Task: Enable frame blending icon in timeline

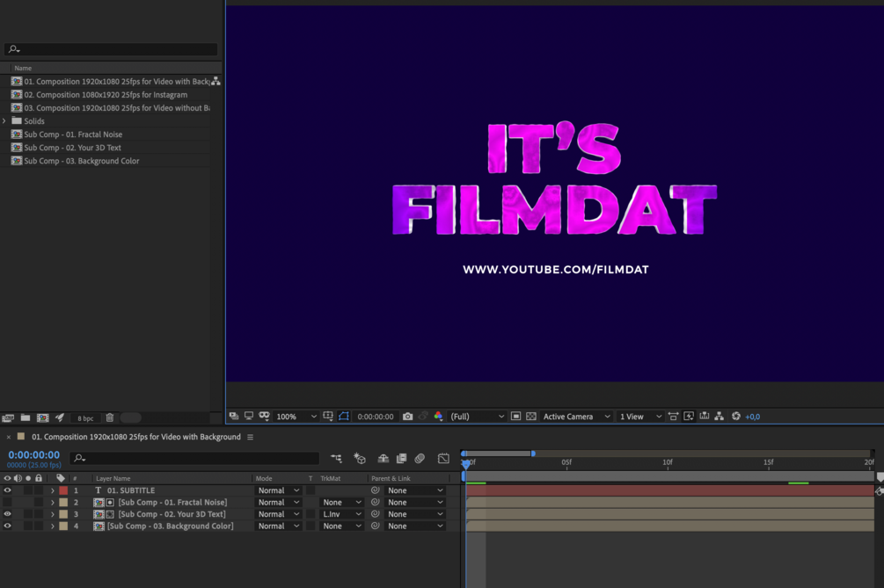Action: coord(401,459)
